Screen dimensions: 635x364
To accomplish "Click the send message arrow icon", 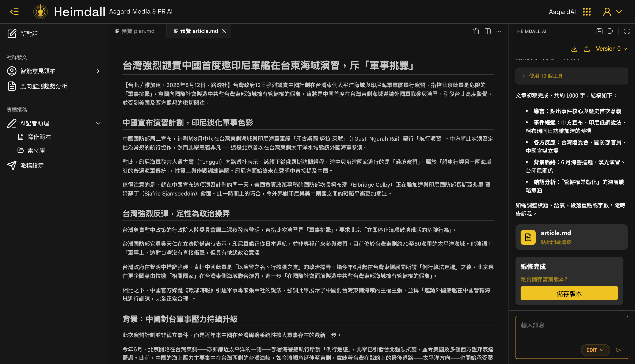I will 619,350.
